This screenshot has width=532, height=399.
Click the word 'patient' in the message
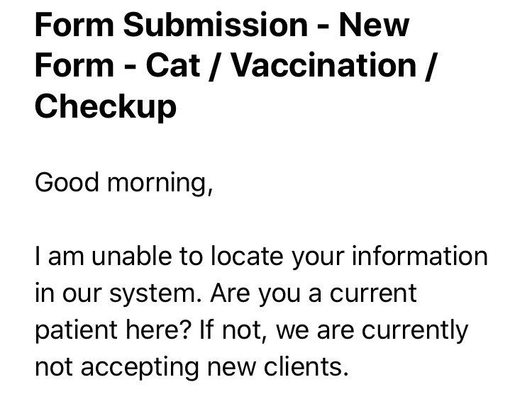76,331
